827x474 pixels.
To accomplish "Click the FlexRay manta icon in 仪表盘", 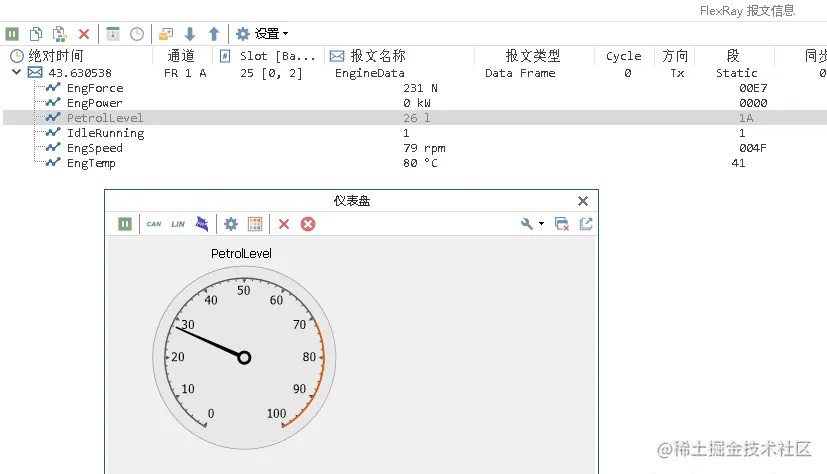I will pyautogui.click(x=202, y=224).
